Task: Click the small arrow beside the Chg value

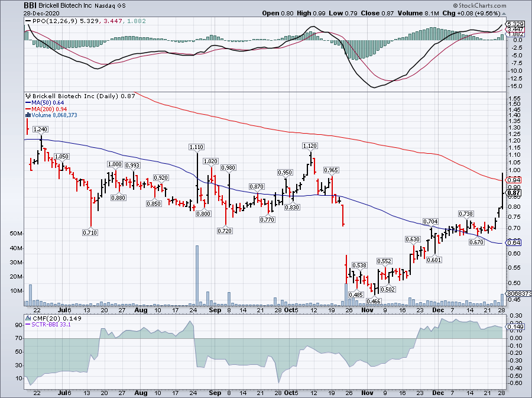Action: (504, 14)
